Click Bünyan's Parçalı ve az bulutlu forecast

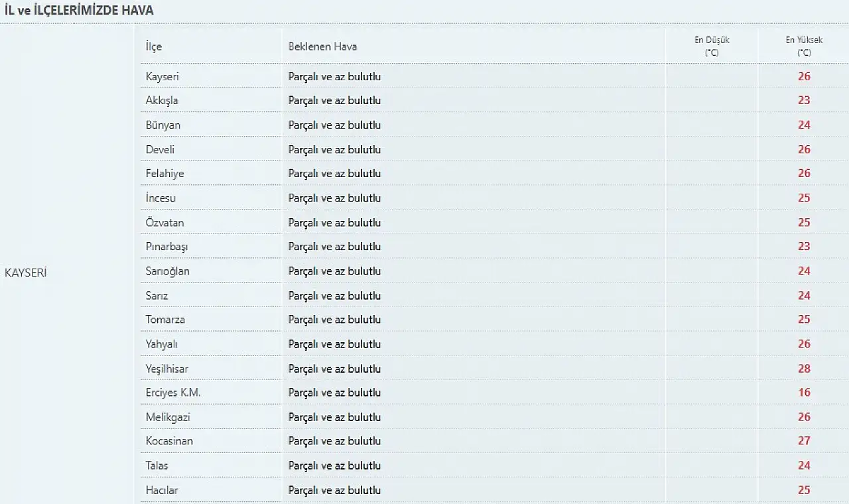335,125
